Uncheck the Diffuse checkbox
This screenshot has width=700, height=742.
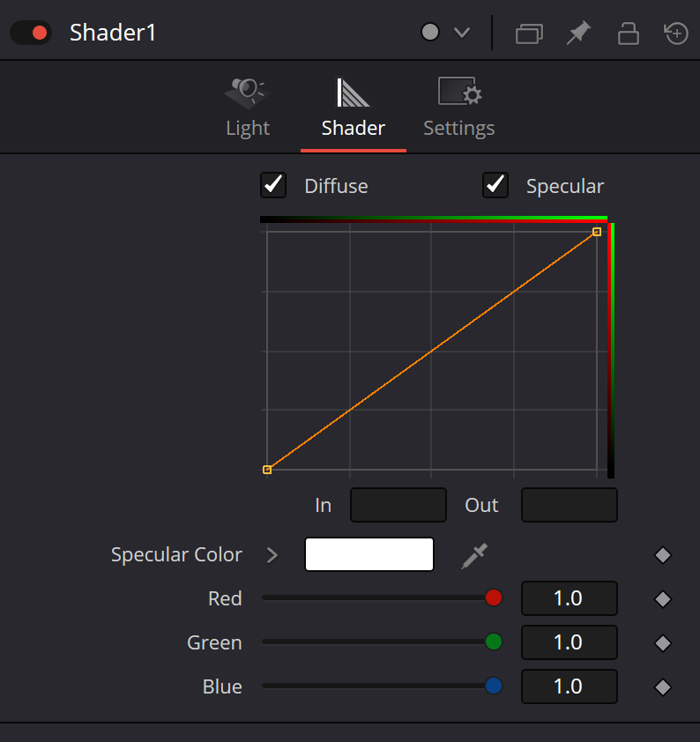(x=273, y=185)
